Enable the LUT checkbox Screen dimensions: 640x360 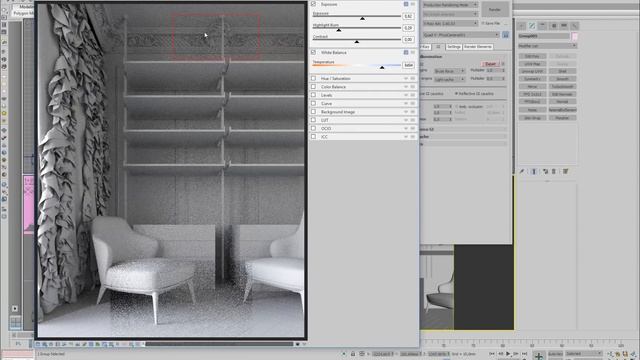tap(313, 120)
